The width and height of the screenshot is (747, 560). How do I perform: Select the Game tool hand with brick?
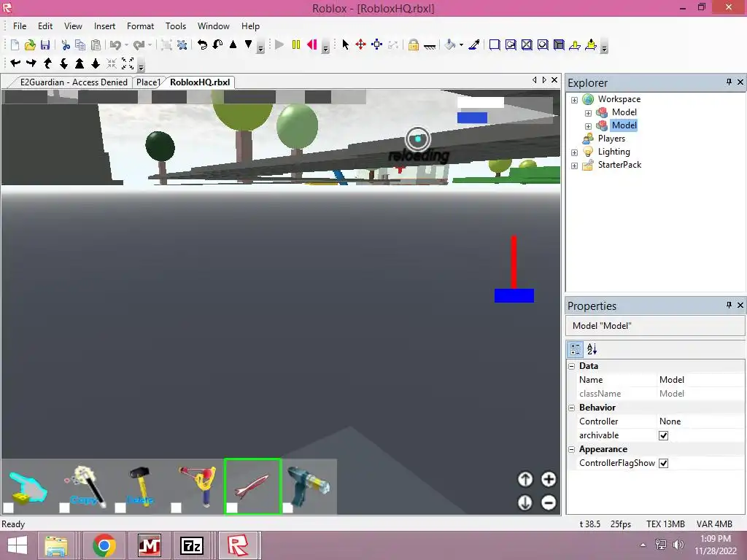pyautogui.click(x=28, y=486)
